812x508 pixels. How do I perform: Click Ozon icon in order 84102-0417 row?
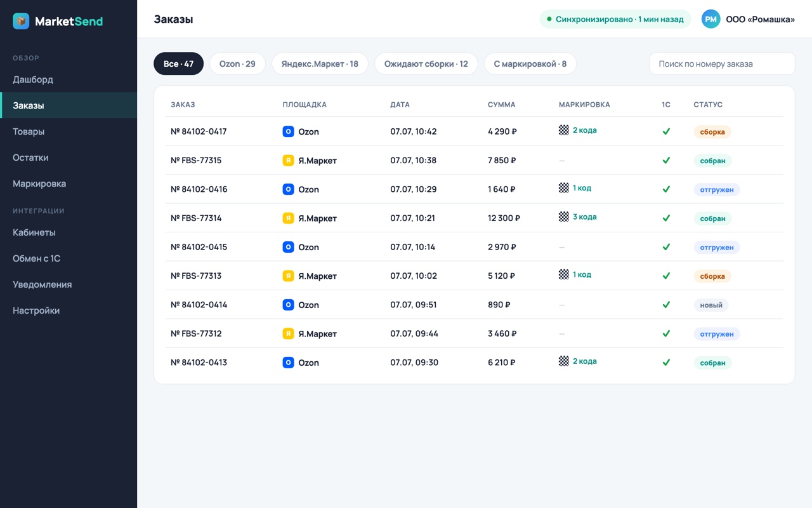(288, 131)
